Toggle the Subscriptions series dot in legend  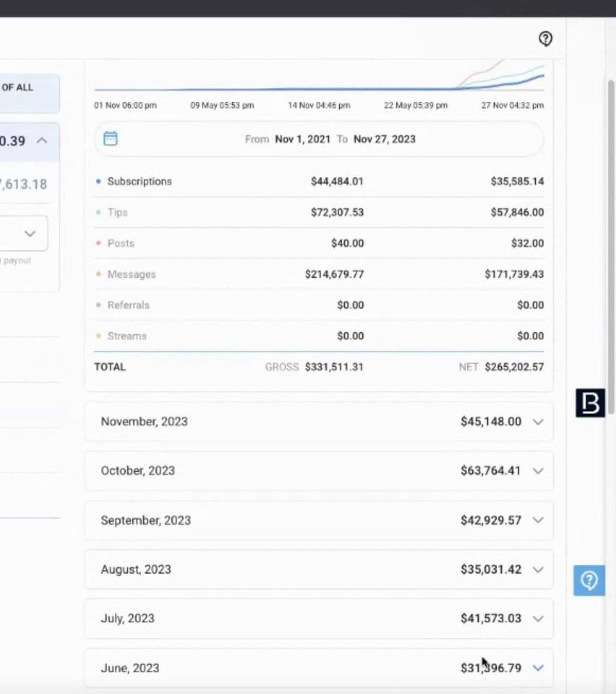(x=98, y=182)
